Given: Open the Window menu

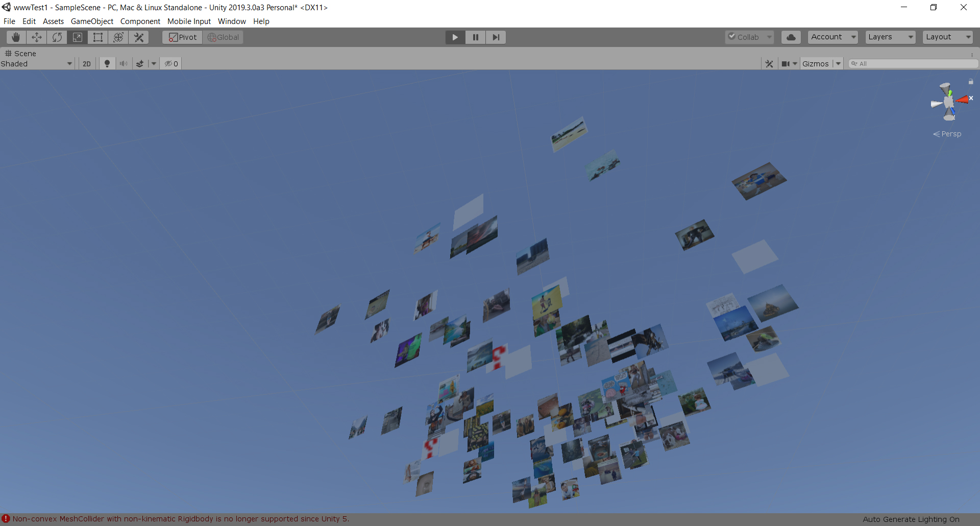Looking at the screenshot, I should (232, 21).
